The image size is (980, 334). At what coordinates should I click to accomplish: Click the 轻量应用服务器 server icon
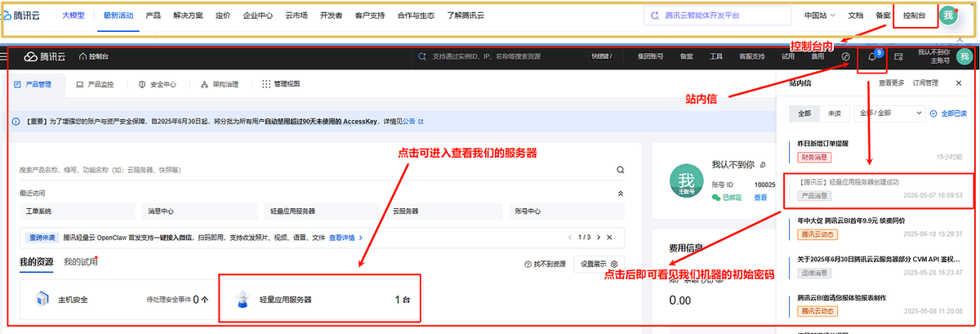click(x=243, y=300)
